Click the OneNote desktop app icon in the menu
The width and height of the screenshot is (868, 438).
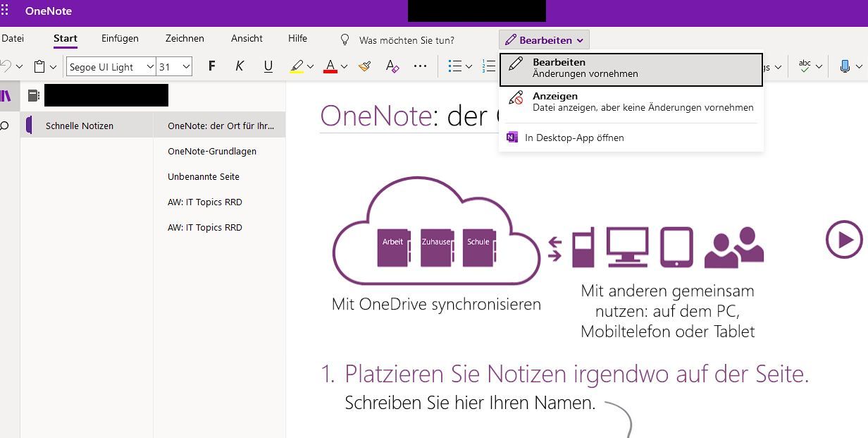(512, 138)
